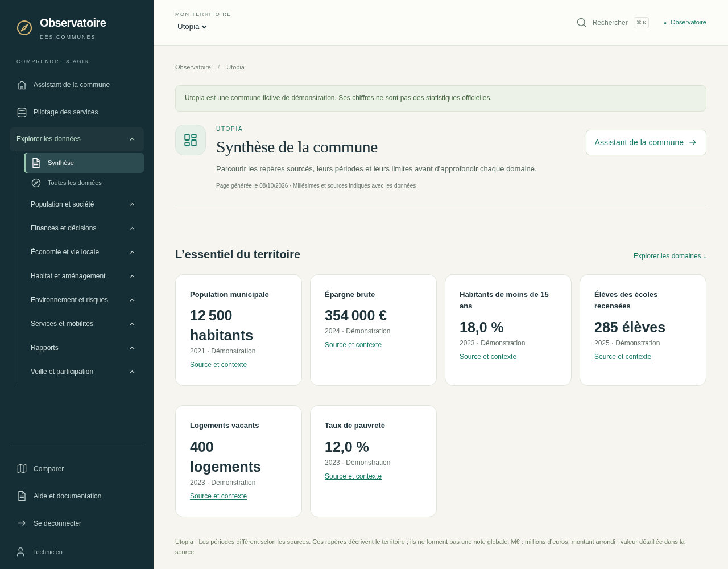This screenshot has height=569, width=728.
Task: Click the user icon beside Technicien
Action: [x=20, y=552]
